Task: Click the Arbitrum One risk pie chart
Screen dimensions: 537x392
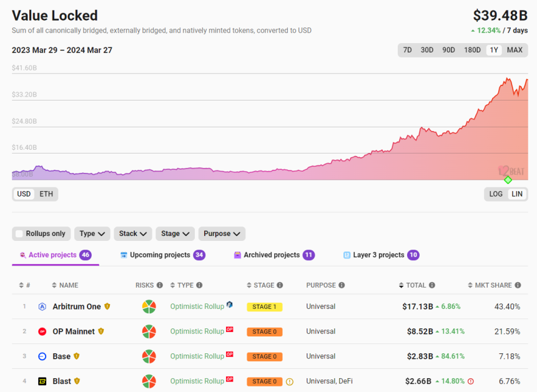Action: [149, 306]
